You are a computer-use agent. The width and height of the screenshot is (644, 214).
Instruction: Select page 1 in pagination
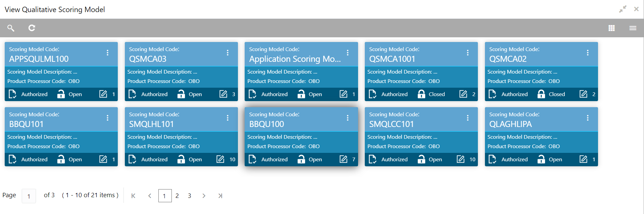click(x=165, y=196)
